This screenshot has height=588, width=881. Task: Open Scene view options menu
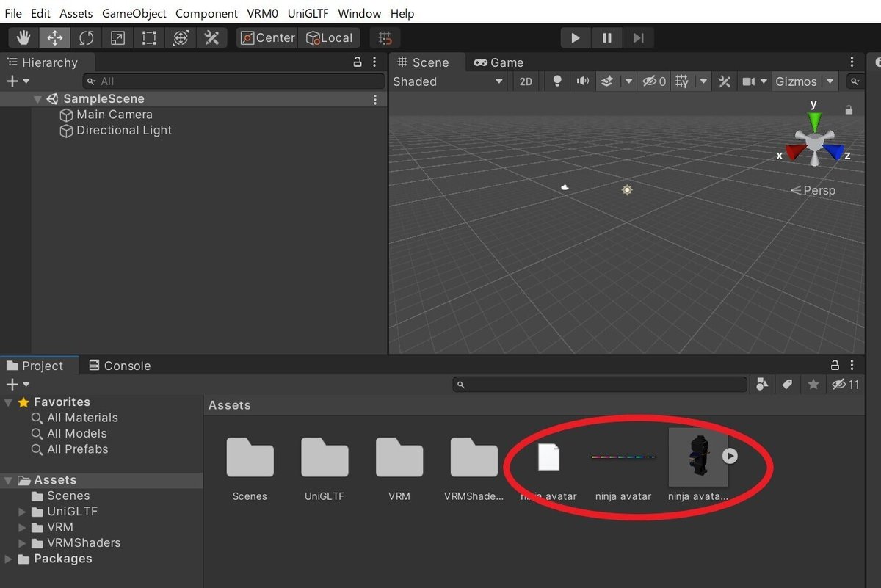point(852,62)
